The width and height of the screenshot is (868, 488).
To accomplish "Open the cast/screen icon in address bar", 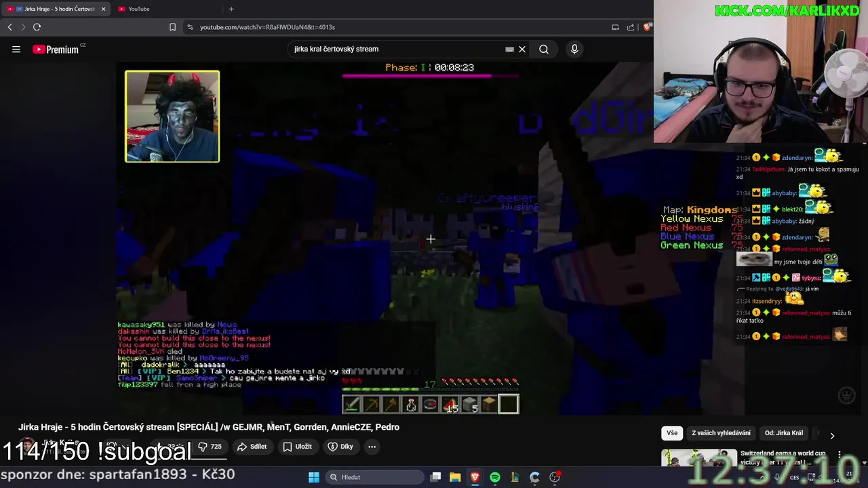I will coord(615,27).
